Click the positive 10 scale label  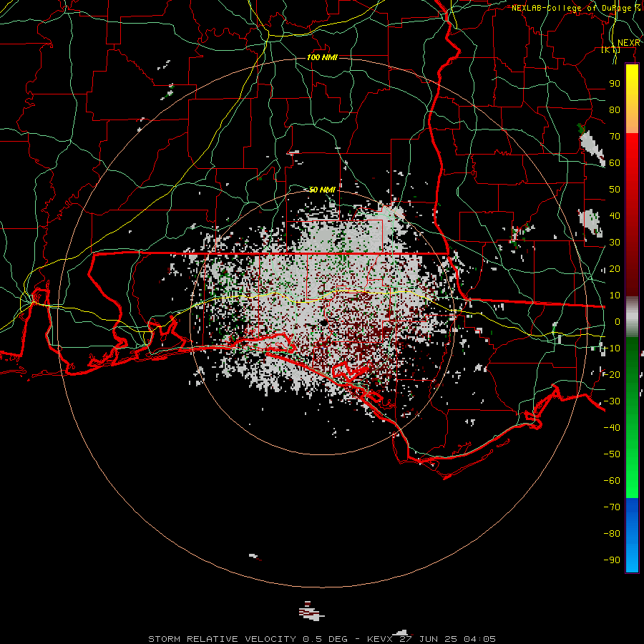click(x=615, y=296)
